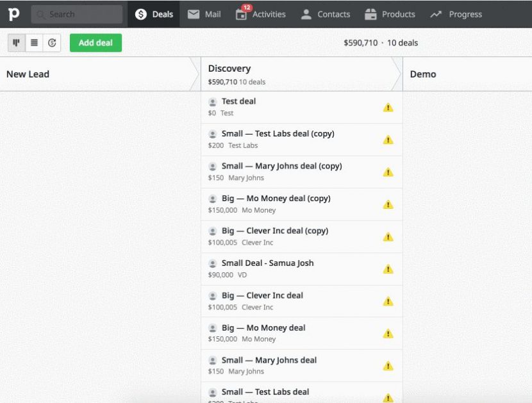Open the Mail section

point(203,13)
